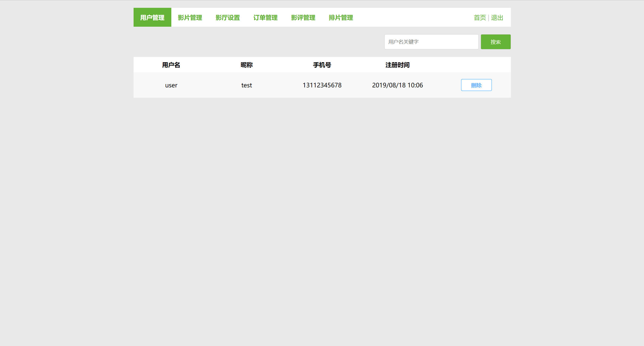This screenshot has height=346, width=644.
Task: Click the 注册时间 column header
Action: click(x=397, y=65)
